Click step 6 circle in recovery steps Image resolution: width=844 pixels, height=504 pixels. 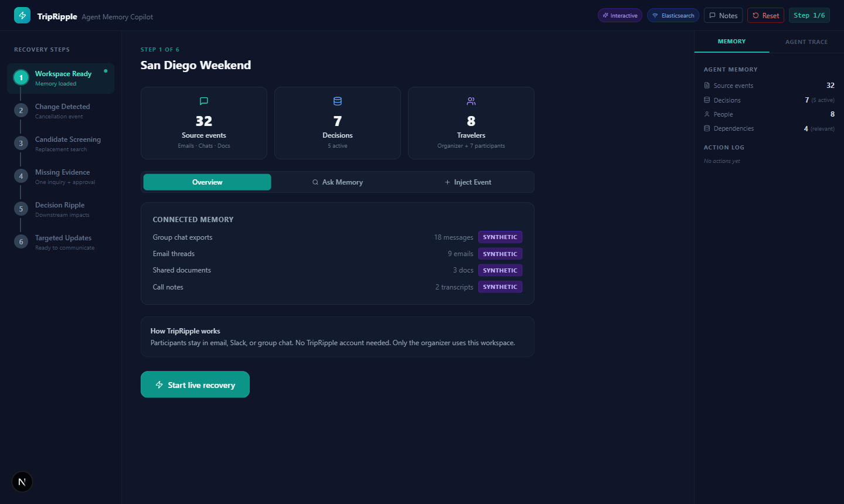coord(21,241)
